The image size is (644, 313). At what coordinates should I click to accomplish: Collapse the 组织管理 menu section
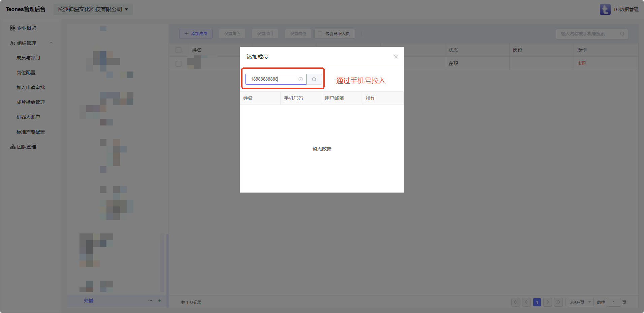pyautogui.click(x=51, y=43)
